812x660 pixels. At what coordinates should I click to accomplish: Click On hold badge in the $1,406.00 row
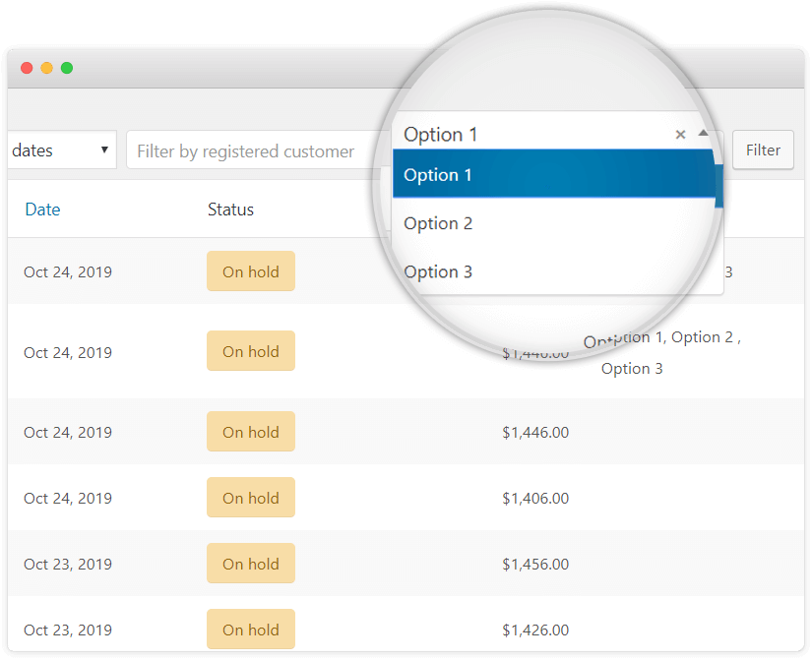(x=250, y=498)
